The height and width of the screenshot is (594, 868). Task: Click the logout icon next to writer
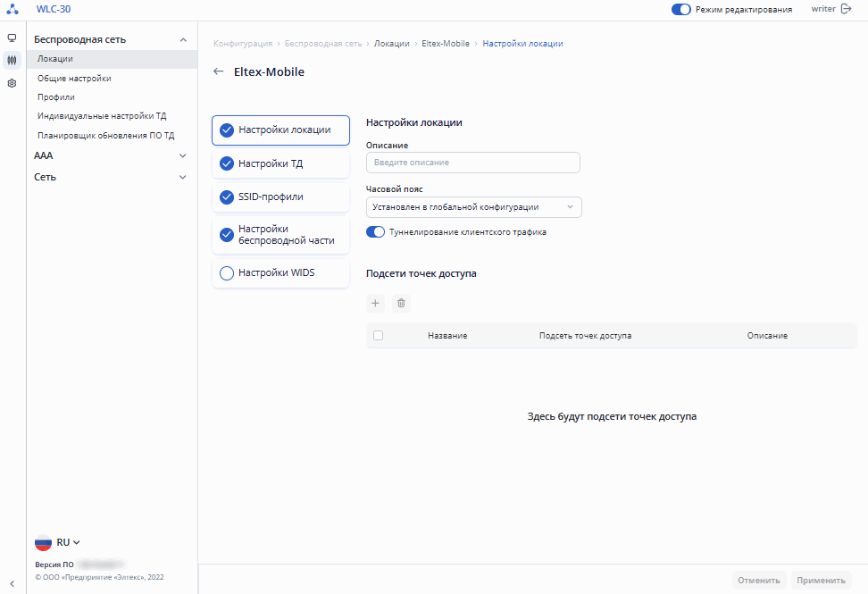click(x=847, y=9)
